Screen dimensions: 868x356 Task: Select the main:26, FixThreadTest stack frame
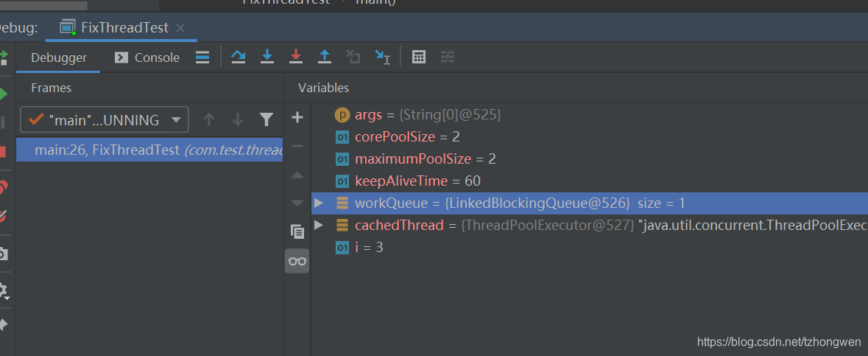click(x=149, y=150)
